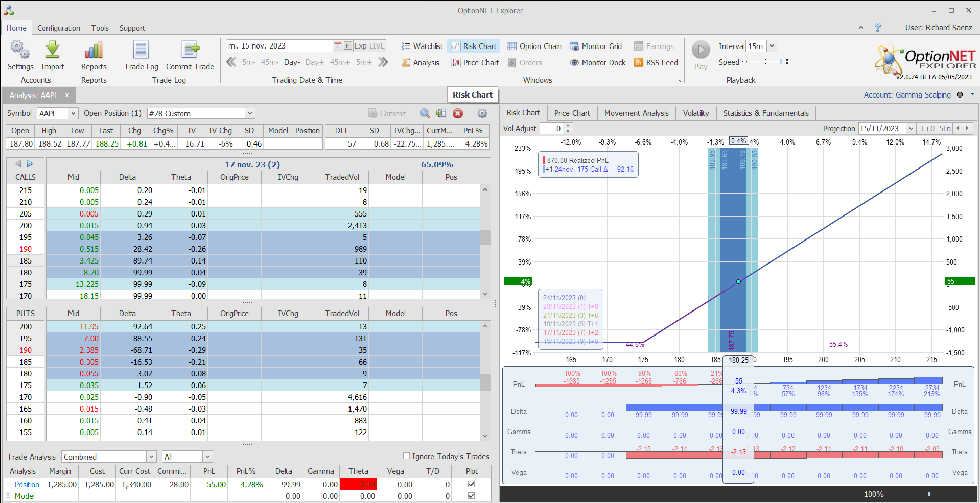Go to next expiration with right arrow

click(30, 164)
